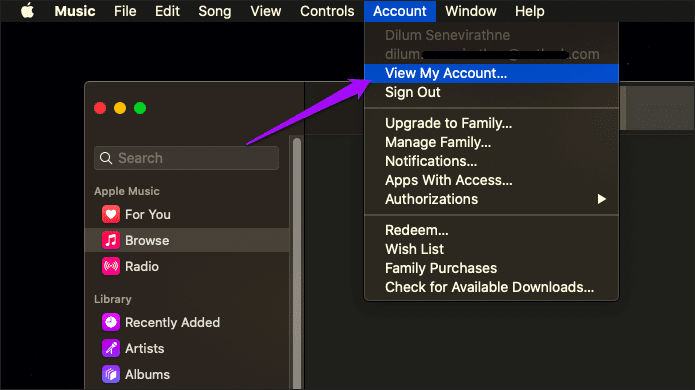Choose Redeem from Account menu
Screen dimensions: 695x390
pos(491,230)
